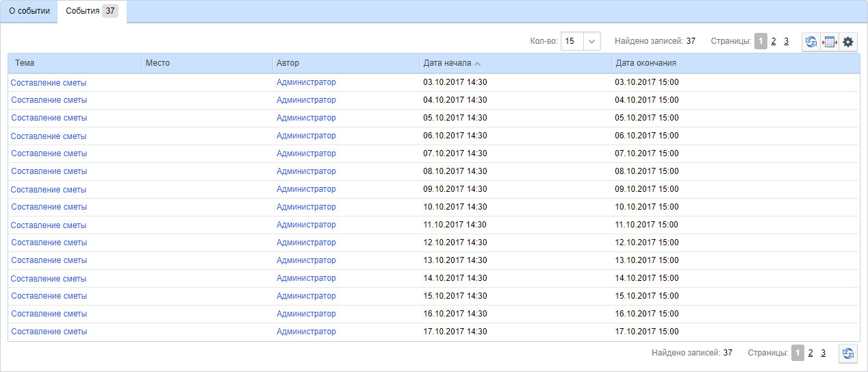Click the refresh icon in top toolbar
The width and height of the screenshot is (868, 372).
coord(811,42)
